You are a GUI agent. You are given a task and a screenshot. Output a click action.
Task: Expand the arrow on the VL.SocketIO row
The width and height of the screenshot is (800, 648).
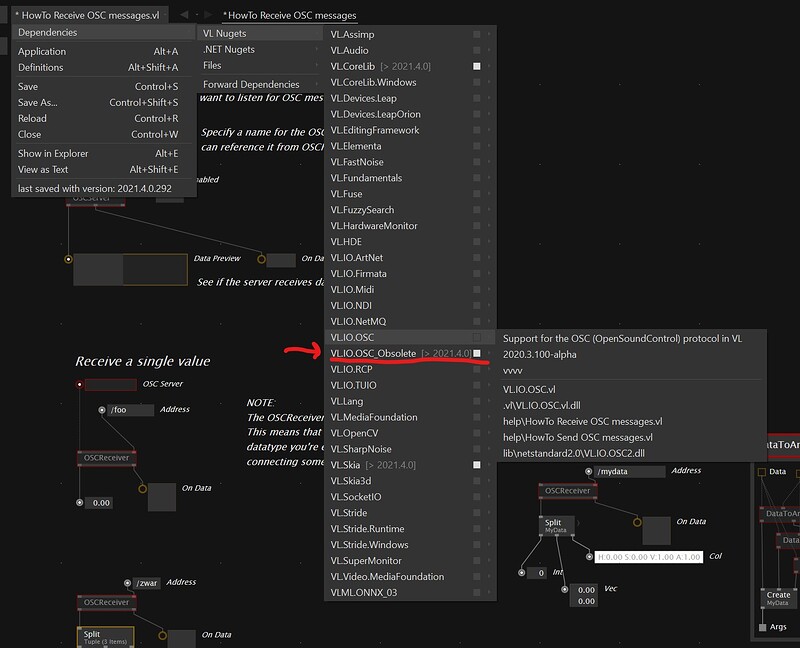pos(489,496)
